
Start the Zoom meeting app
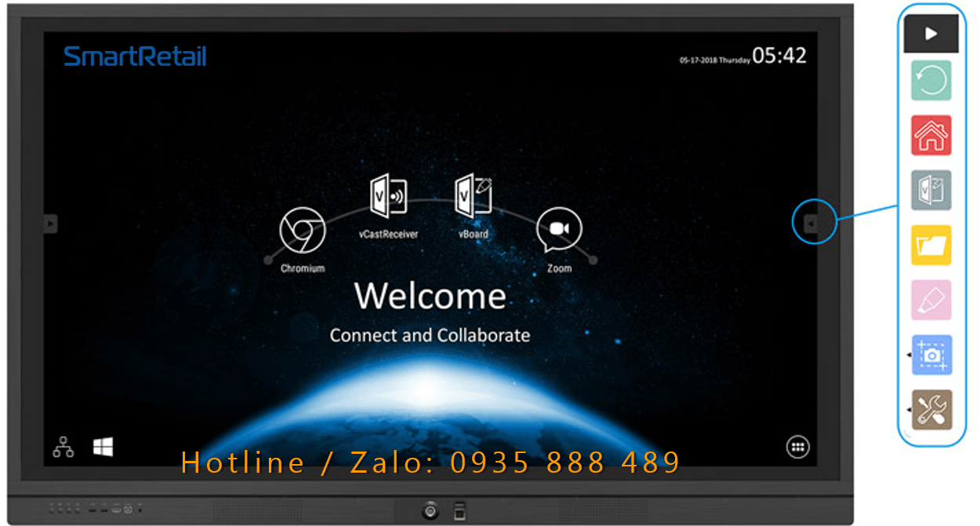click(x=559, y=230)
